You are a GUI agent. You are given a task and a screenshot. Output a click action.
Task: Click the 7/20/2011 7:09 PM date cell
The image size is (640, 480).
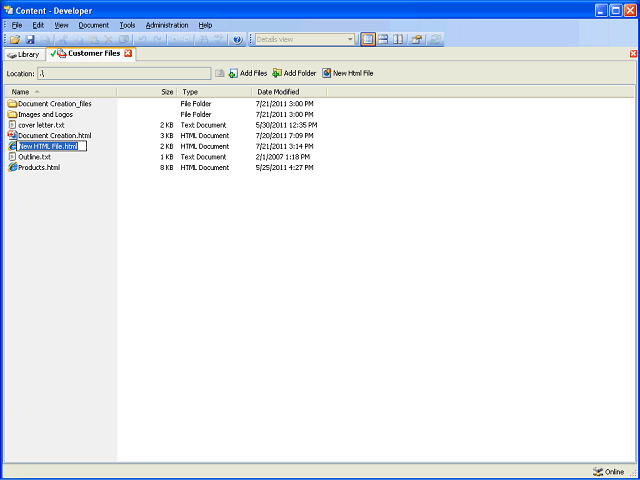[284, 136]
